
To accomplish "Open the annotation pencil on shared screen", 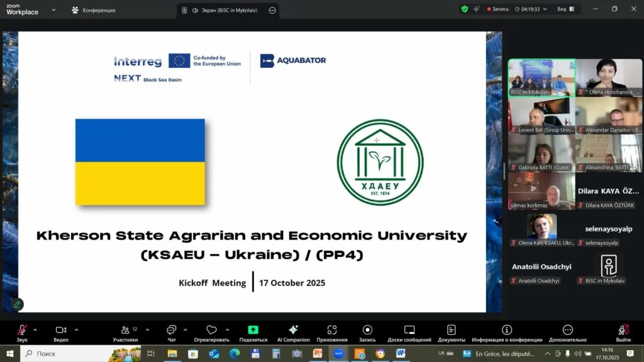I will [x=17, y=304].
